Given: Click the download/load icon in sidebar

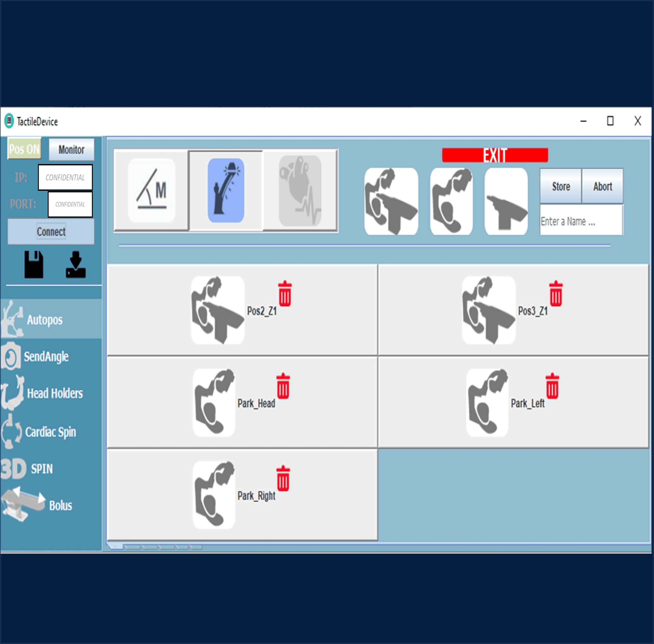Looking at the screenshot, I should coord(76,265).
